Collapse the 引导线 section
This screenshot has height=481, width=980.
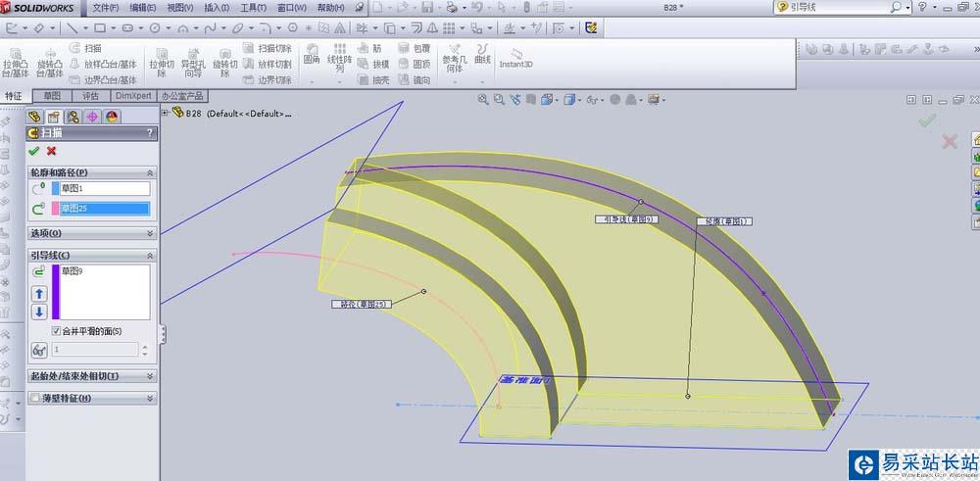click(x=150, y=256)
